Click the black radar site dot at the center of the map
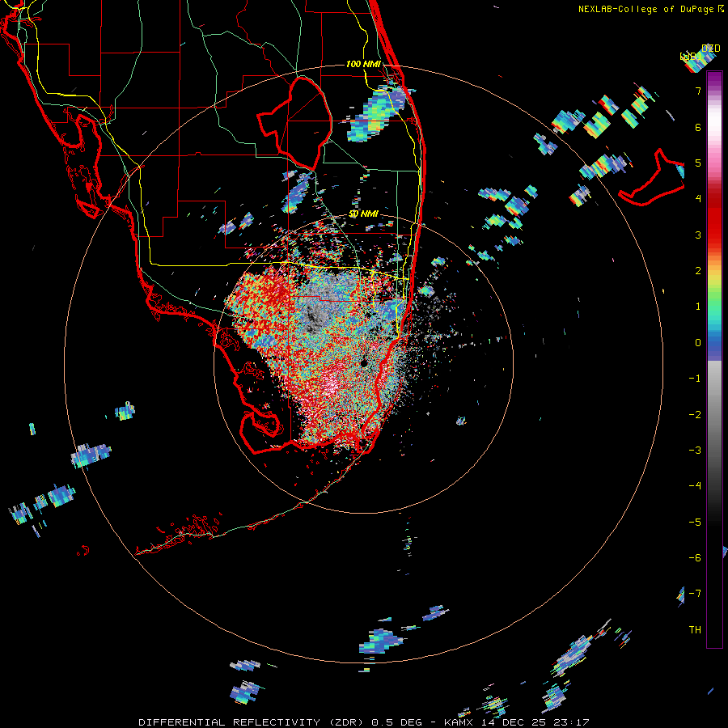Image resolution: width=728 pixels, height=728 pixels. click(x=364, y=362)
